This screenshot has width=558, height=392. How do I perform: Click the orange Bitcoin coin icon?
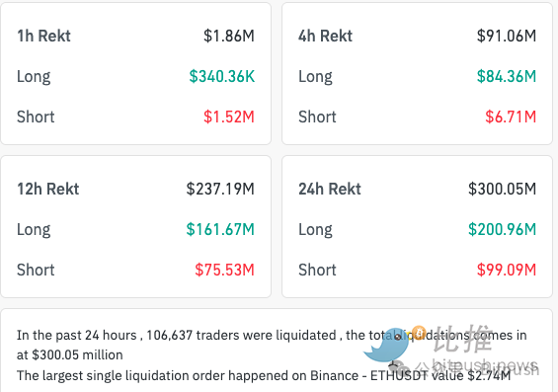(x=419, y=333)
